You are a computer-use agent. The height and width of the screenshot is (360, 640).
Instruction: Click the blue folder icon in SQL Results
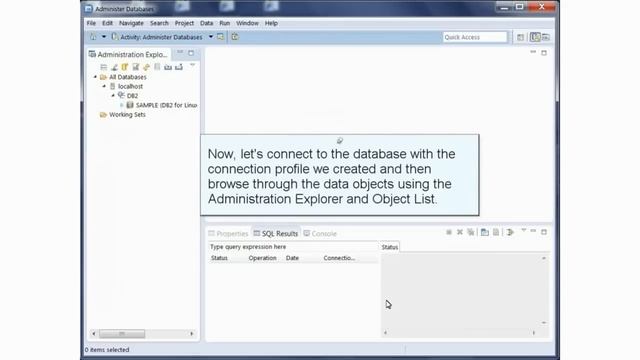pos(484,232)
